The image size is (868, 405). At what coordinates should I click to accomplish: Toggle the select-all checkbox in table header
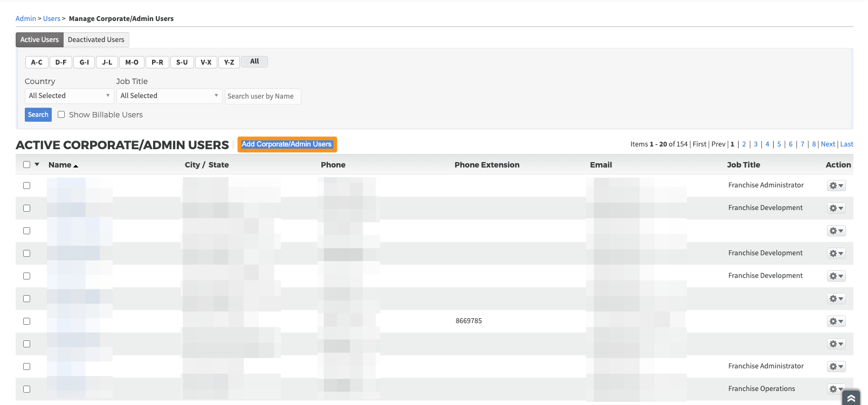click(x=26, y=165)
